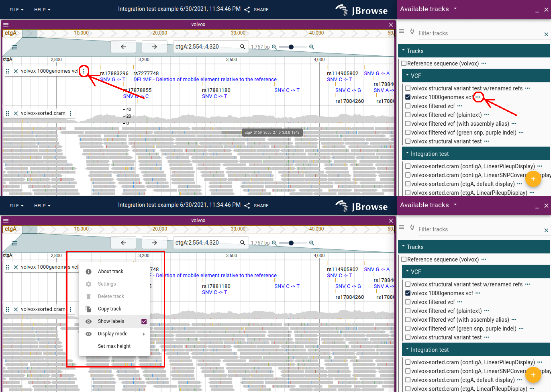The image size is (551, 392).
Task: Check upper volvox filtered vcf (with assembly alias)
Action: 408,124
